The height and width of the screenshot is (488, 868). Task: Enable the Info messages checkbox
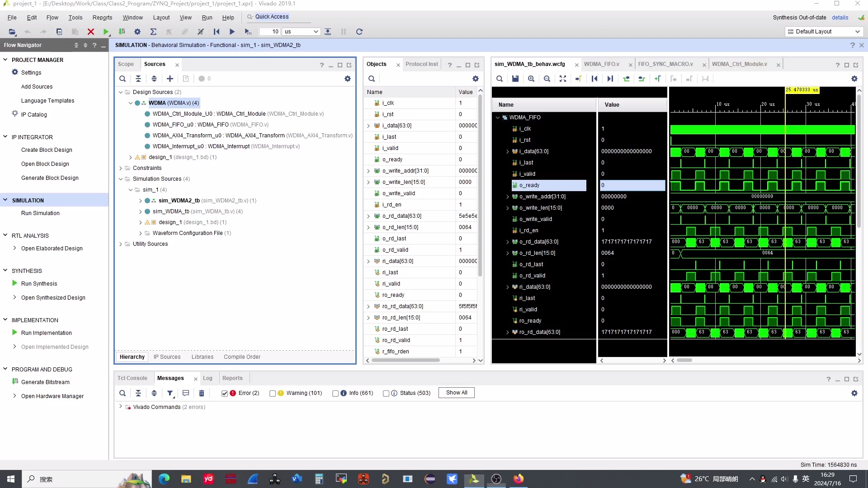335,394
